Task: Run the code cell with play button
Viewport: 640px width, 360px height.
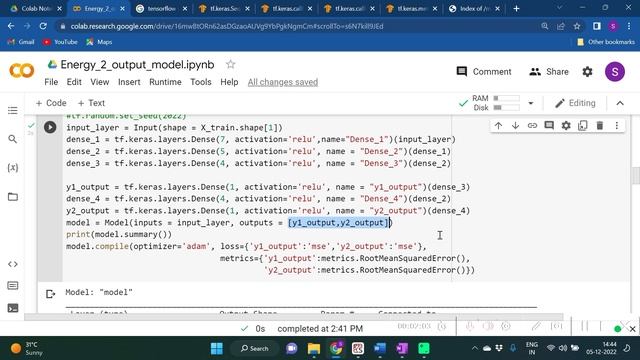Action: pos(50,127)
